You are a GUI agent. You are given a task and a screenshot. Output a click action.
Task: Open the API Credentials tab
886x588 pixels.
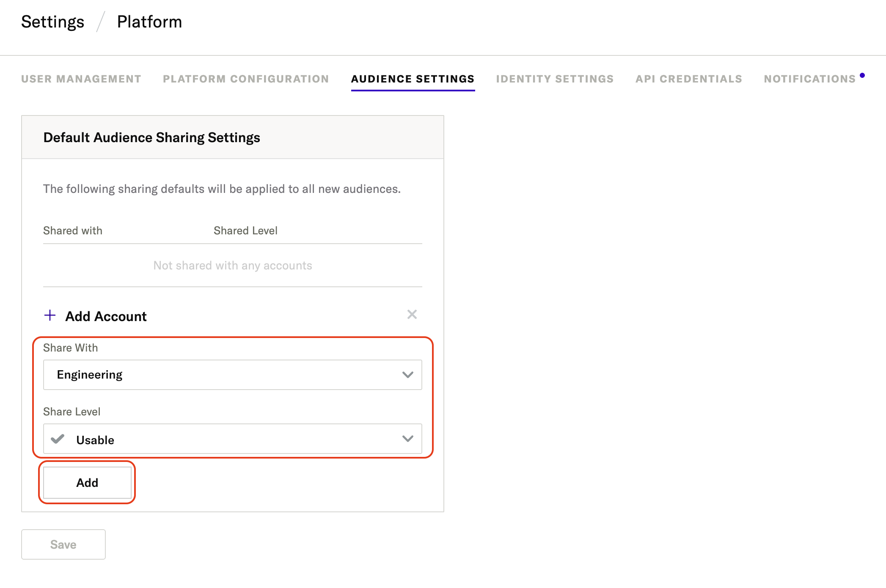pos(688,79)
